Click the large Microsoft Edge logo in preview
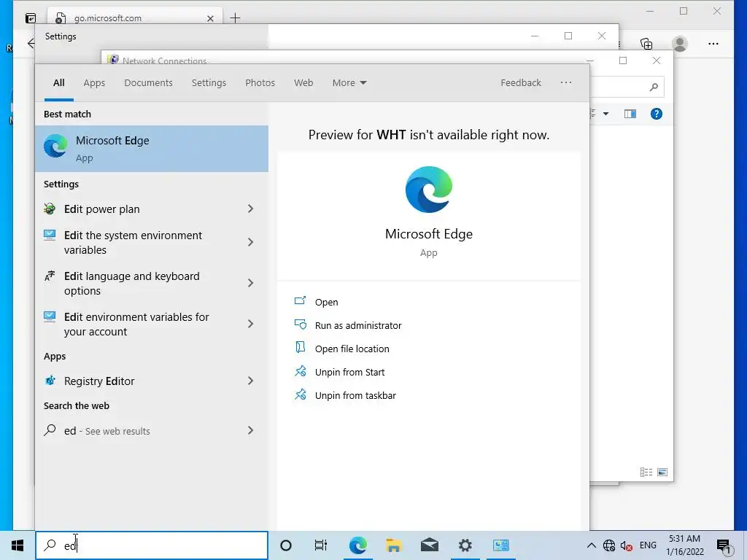The image size is (747, 560). [x=429, y=190]
